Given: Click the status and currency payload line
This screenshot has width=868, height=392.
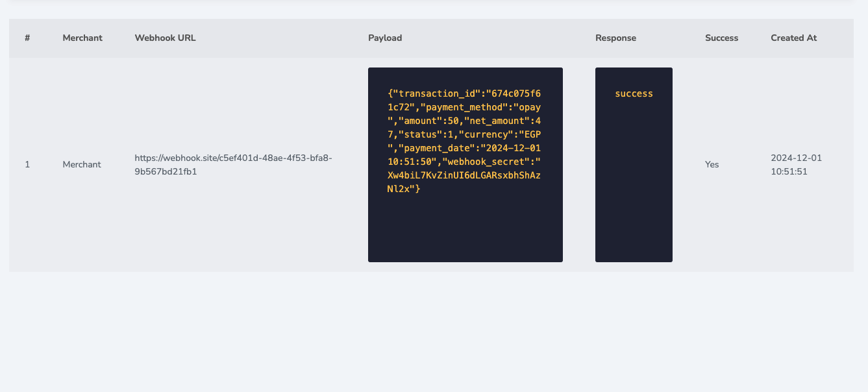Looking at the screenshot, I should [464, 134].
